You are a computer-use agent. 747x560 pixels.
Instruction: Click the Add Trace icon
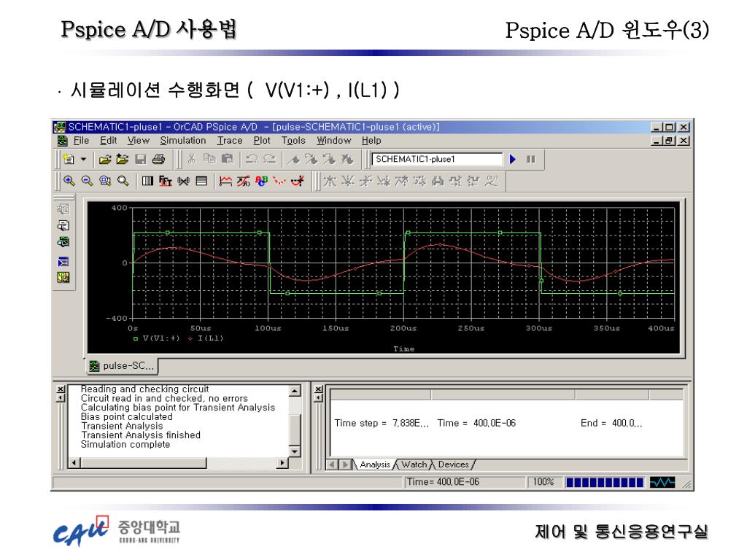pos(225,181)
